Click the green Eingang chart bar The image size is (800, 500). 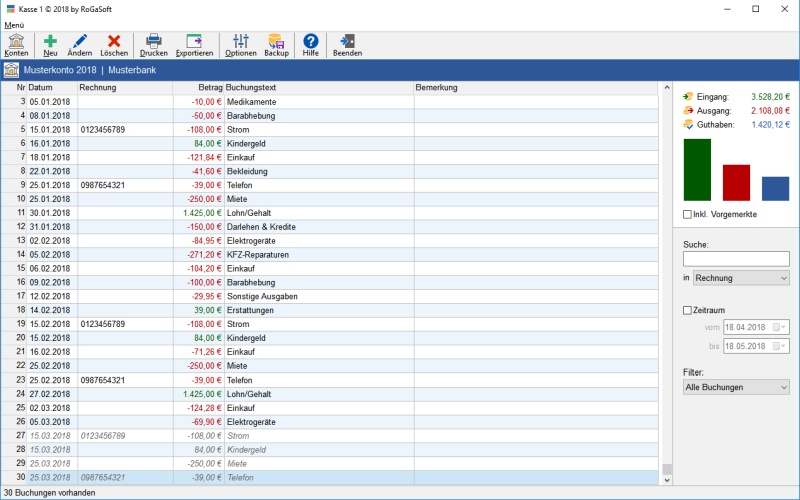697,170
